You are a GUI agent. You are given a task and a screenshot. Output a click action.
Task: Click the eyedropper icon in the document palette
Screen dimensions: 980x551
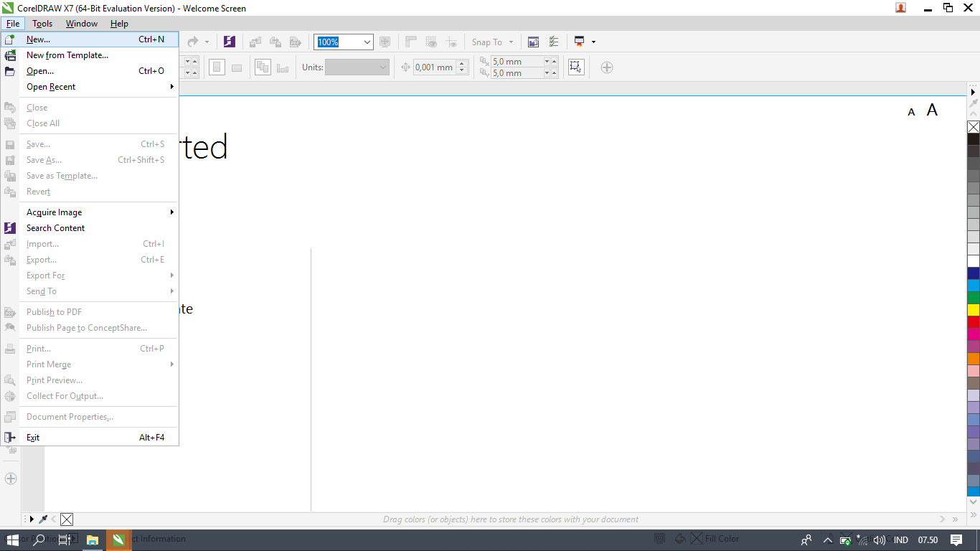43,519
